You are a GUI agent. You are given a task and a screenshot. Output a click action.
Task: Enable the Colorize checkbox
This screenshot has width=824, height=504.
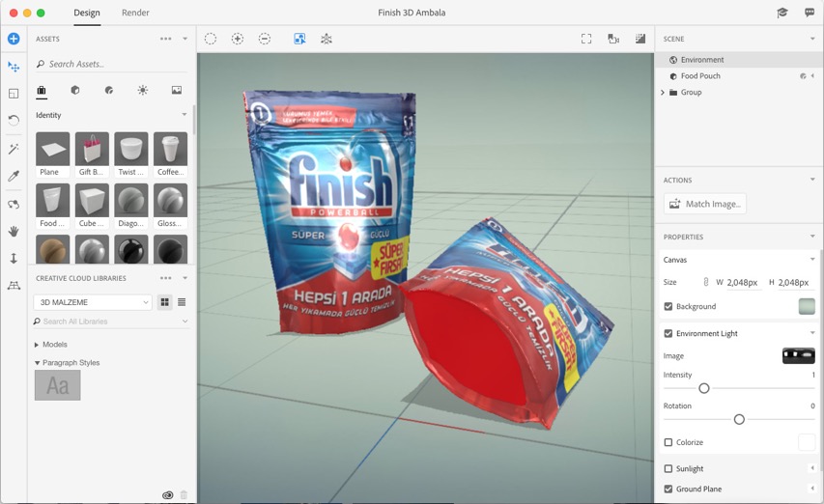668,442
